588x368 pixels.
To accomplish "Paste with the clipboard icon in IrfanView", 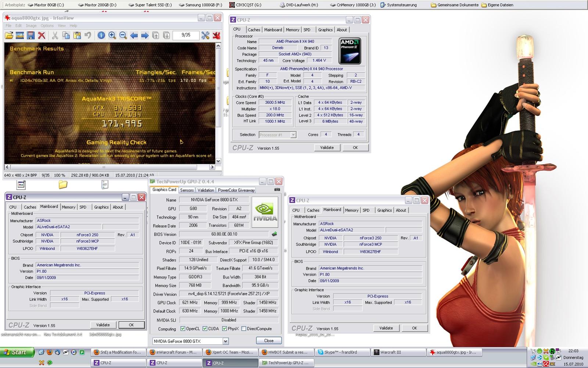I will tap(77, 35).
